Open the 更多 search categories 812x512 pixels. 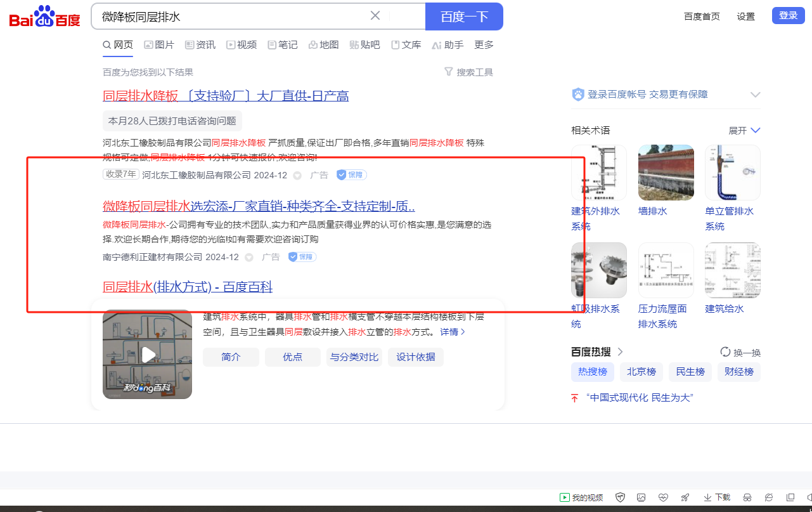(x=484, y=45)
